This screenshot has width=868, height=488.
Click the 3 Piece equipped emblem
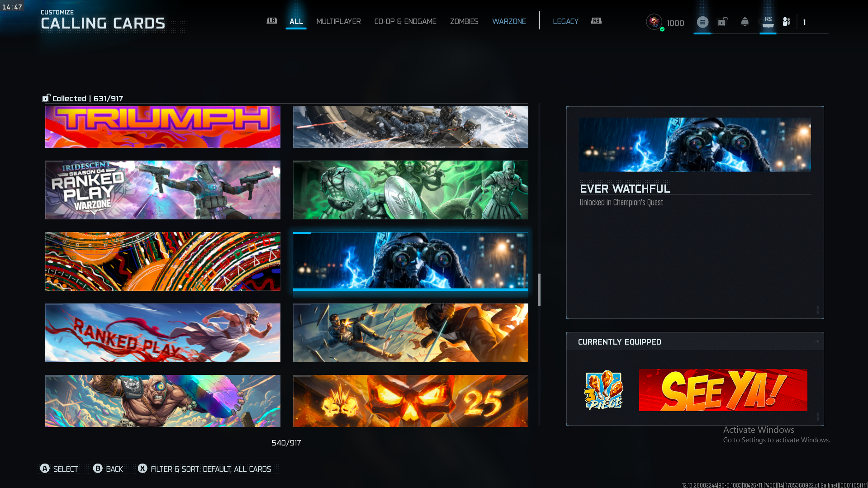[603, 390]
